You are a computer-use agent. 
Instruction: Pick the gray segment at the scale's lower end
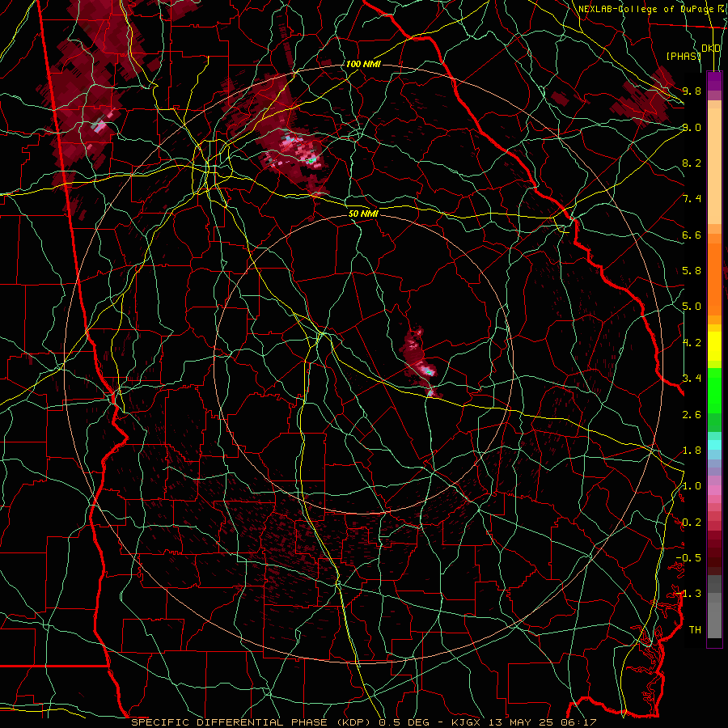714,607
